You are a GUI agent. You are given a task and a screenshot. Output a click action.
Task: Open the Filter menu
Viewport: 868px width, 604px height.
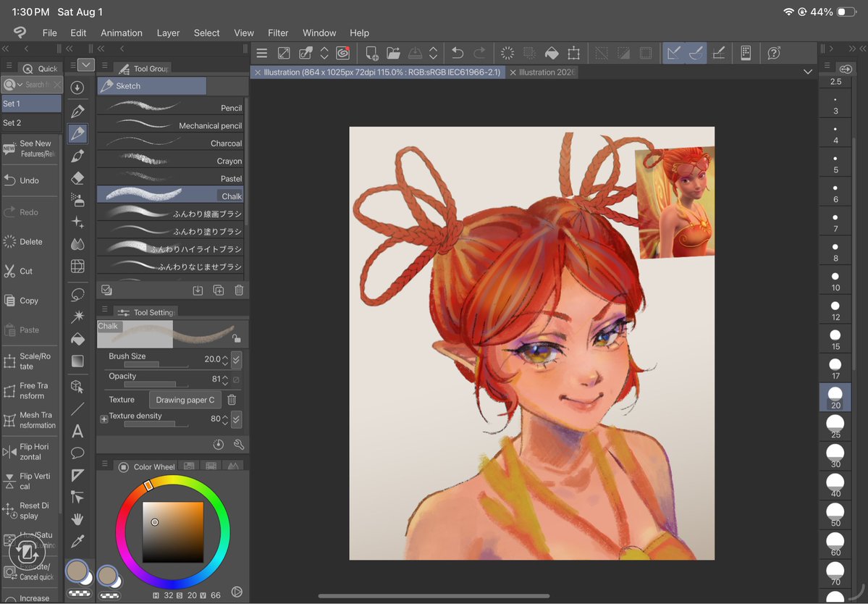[278, 33]
